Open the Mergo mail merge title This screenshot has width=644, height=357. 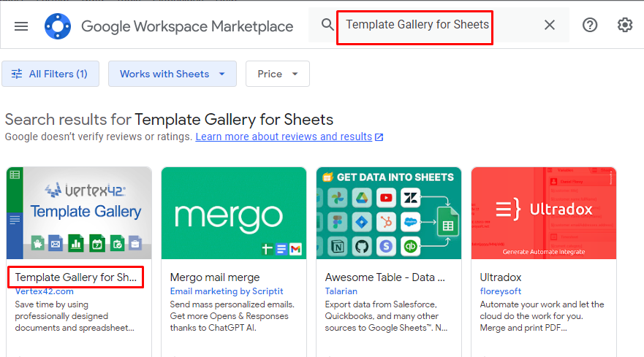pos(215,277)
